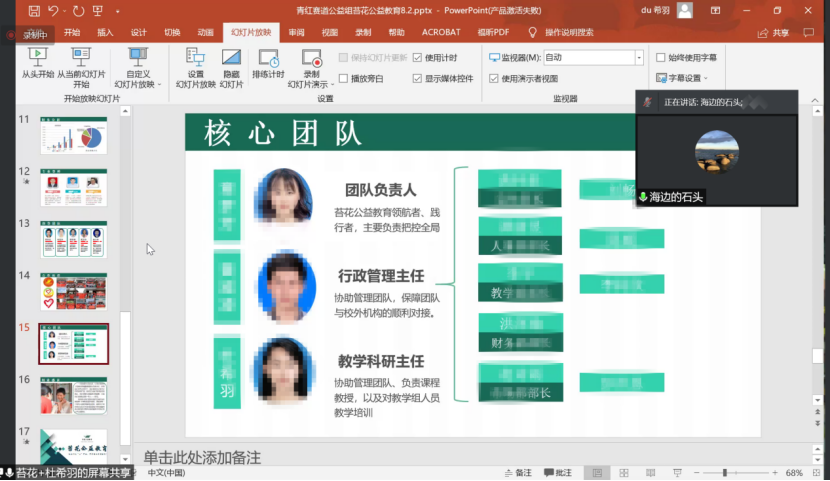Toggle 使用演示者视图 checkbox
830x481 pixels.
click(x=494, y=78)
